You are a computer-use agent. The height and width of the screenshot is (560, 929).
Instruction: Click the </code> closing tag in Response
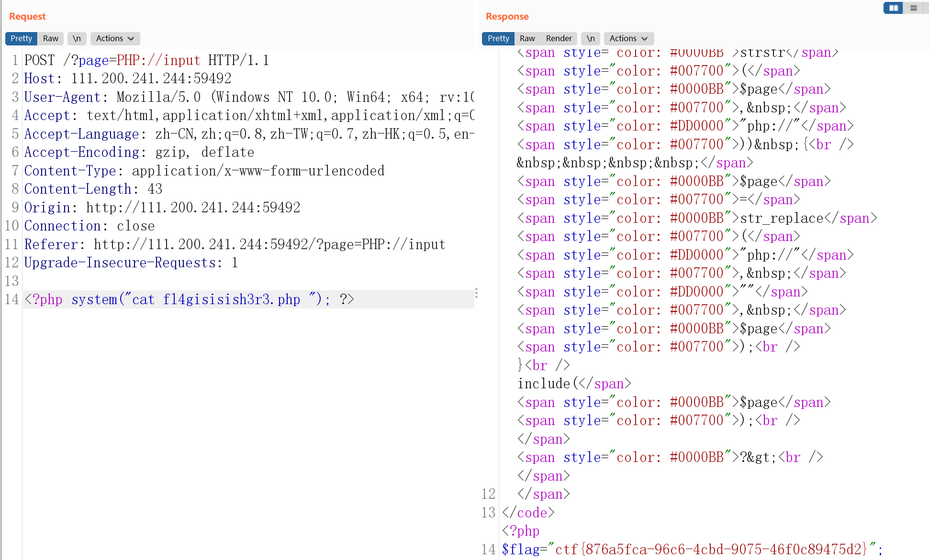coord(528,513)
